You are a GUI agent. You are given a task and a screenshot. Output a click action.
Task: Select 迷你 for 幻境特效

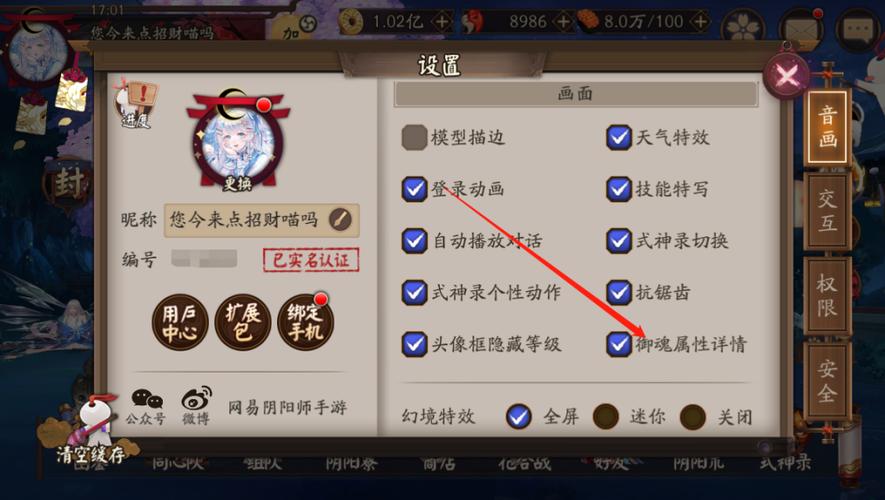pos(606,416)
